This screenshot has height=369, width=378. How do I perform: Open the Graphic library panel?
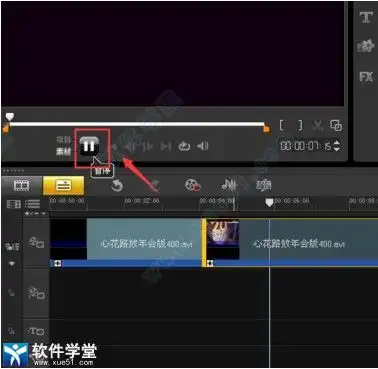pyautogui.click(x=366, y=46)
